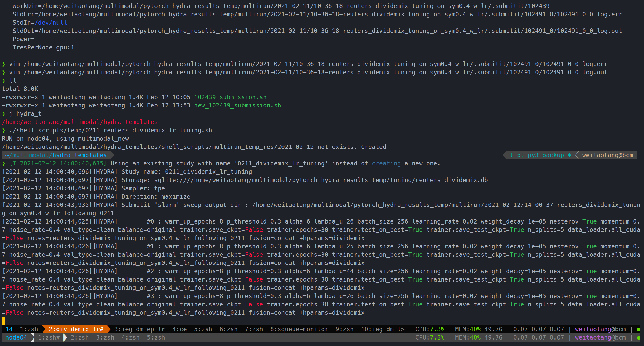Image resolution: width=644 pixels, height=346 pixels.
Task: Click 'RUN on node04, using multimodal_new' line
Action: pos(65,139)
